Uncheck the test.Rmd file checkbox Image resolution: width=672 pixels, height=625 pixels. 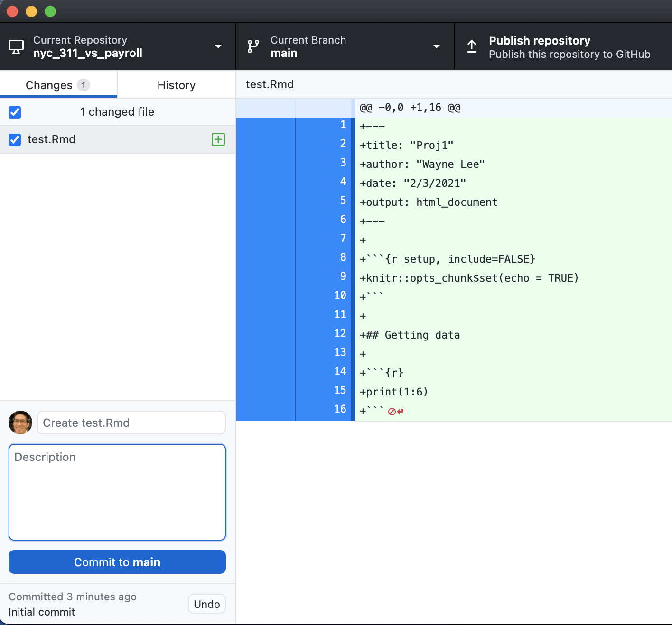[x=15, y=140]
